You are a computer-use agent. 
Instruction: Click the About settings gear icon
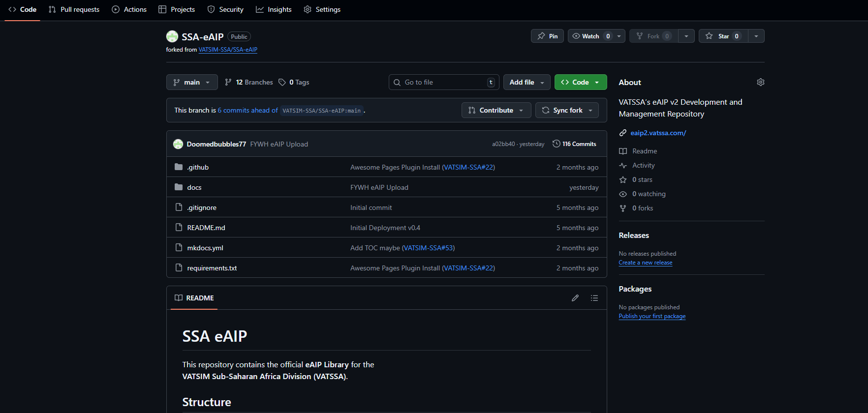click(x=760, y=82)
